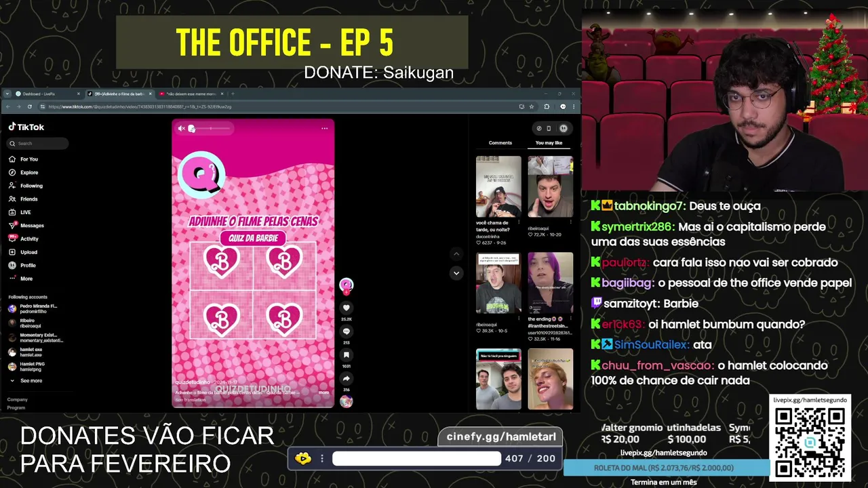This screenshot has height=488, width=868.
Task: Click the TikTok search field
Action: pyautogui.click(x=38, y=143)
